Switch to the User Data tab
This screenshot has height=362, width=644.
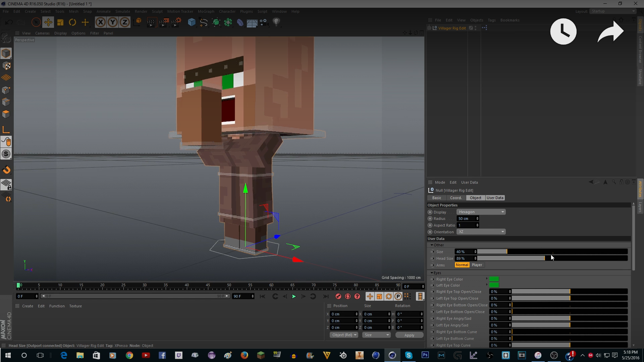point(495,198)
